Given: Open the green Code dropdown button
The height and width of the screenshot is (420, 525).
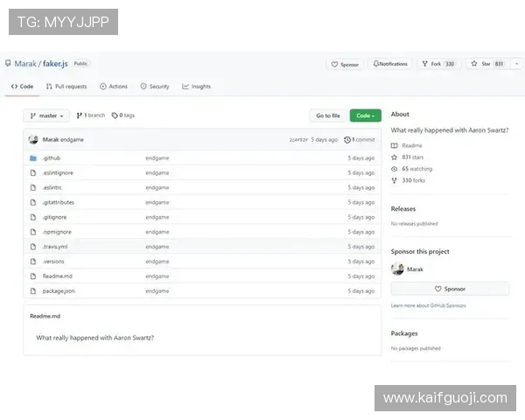Looking at the screenshot, I should 365,115.
